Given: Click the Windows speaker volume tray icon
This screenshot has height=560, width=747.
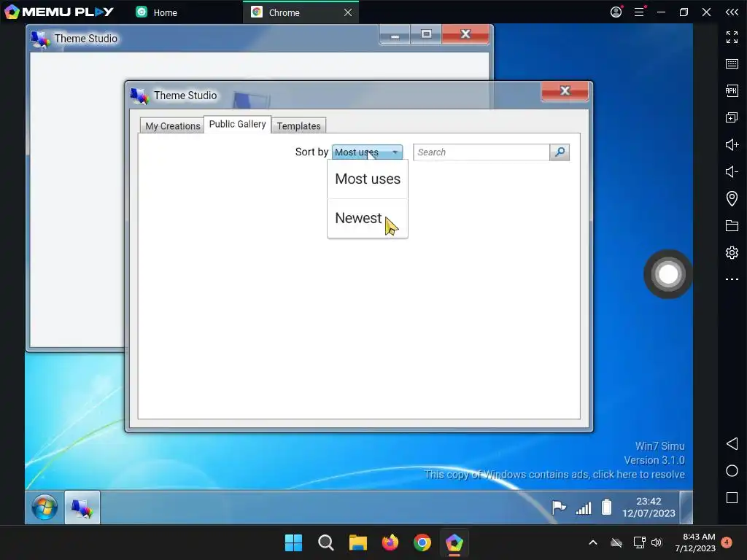Looking at the screenshot, I should pyautogui.click(x=657, y=542).
